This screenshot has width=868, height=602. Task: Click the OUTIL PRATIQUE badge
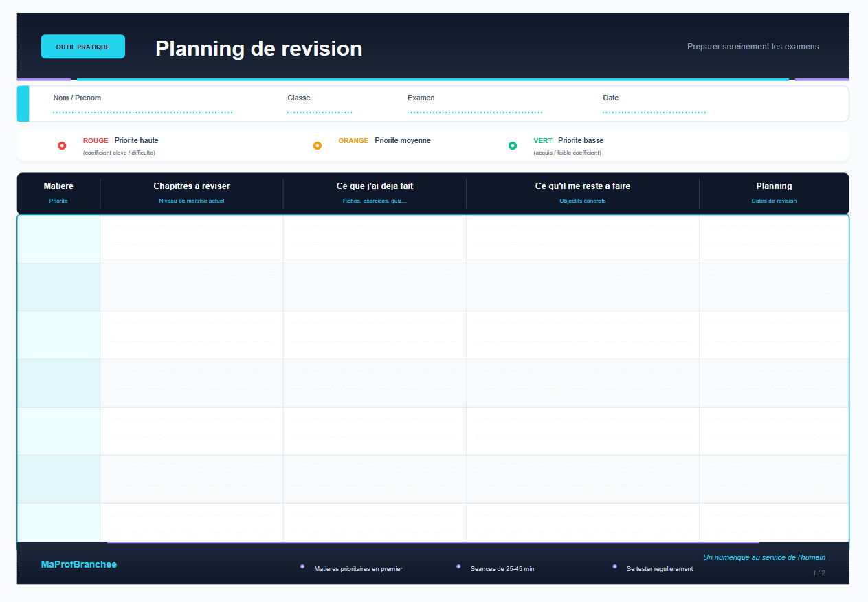tap(82, 46)
